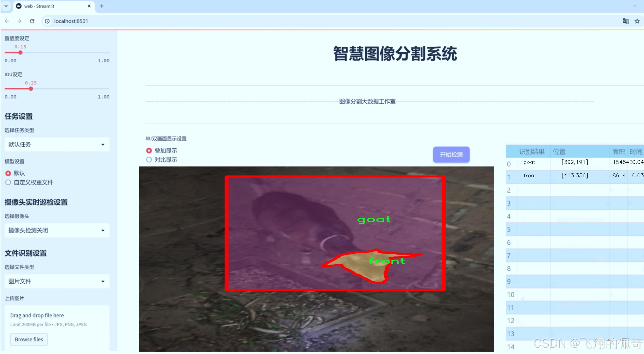This screenshot has width=644, height=354.
Task: Switch to the web · Streamlit tab
Action: tap(54, 6)
